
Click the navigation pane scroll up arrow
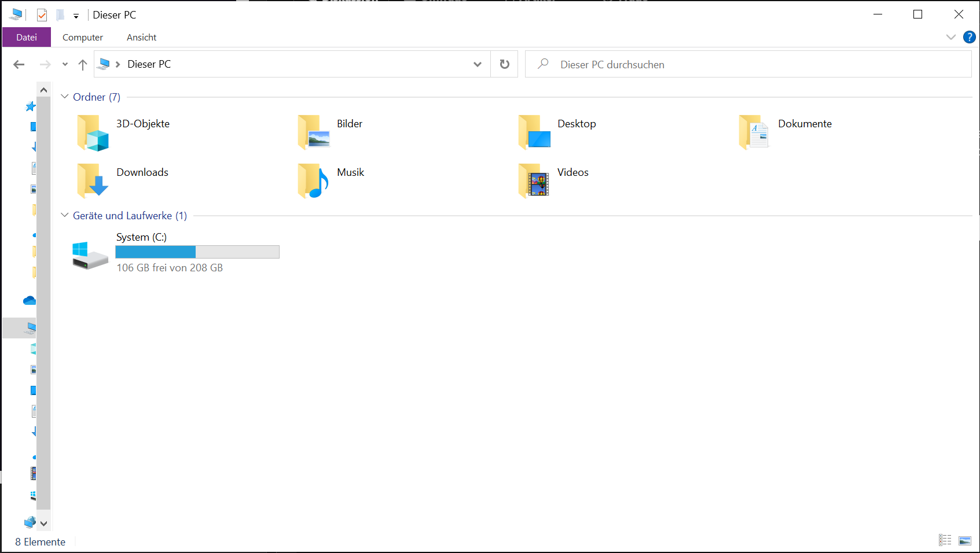44,90
